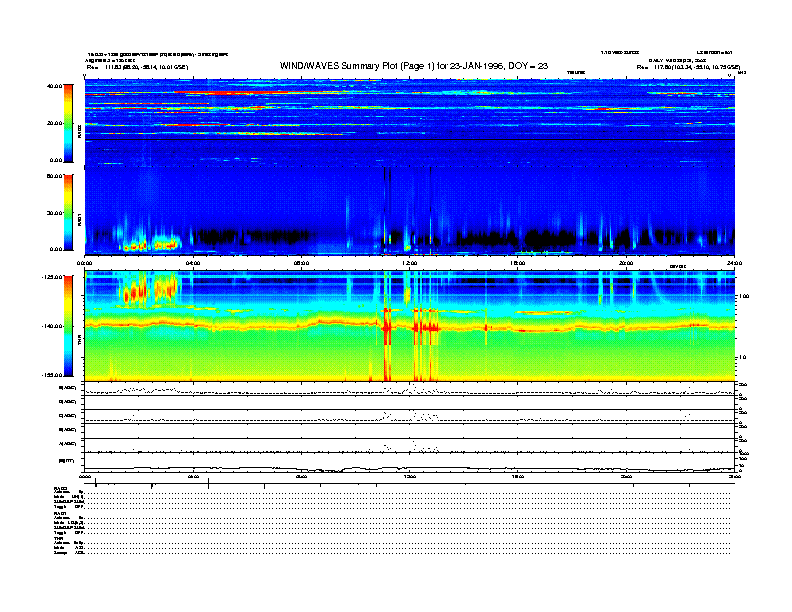The height and width of the screenshot is (612, 792).
Task: Click the RAD1 spectrogram panel
Action: tap(410, 211)
